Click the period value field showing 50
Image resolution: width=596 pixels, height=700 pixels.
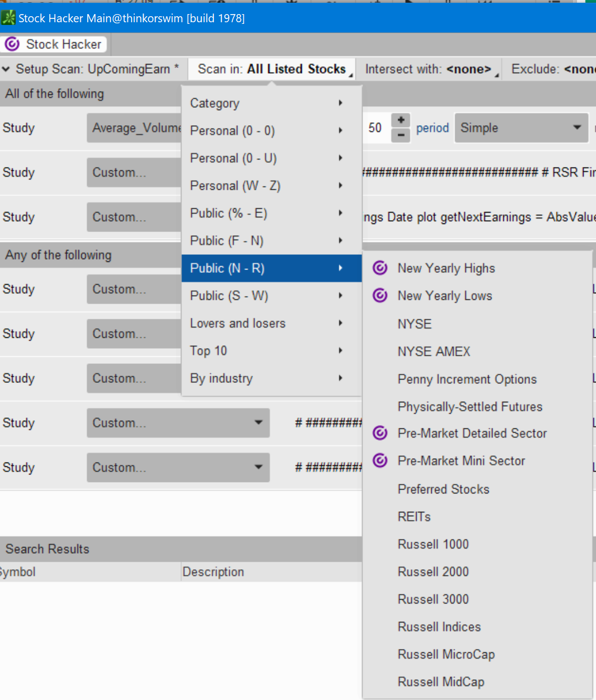click(x=375, y=128)
